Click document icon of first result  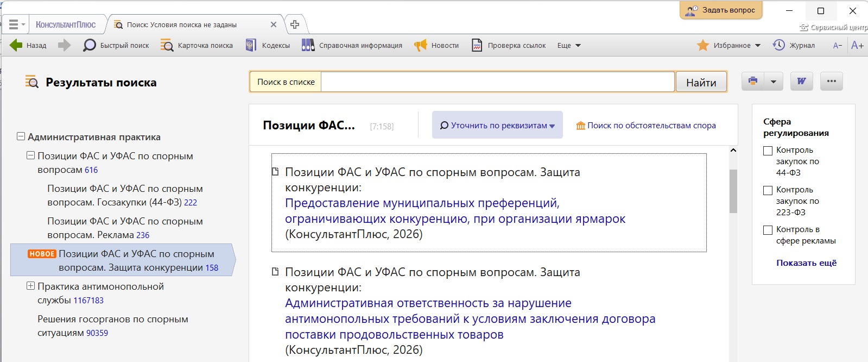pos(275,172)
